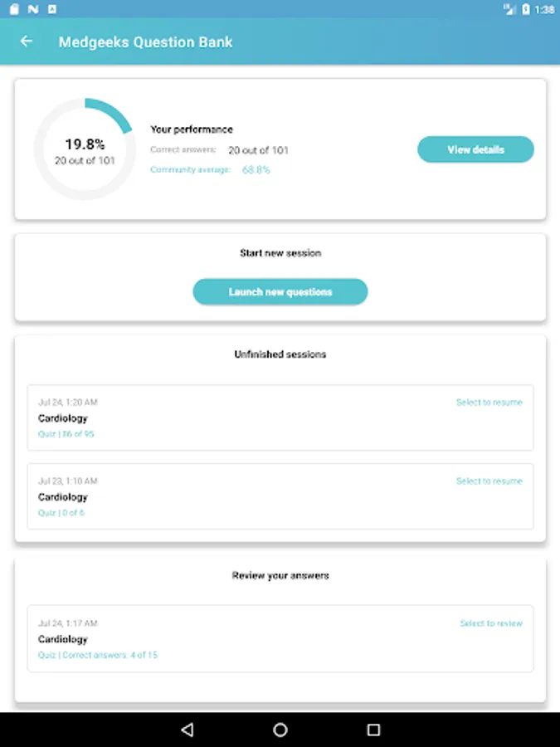
Task: Tap the battery icon in status bar
Action: 525,9
